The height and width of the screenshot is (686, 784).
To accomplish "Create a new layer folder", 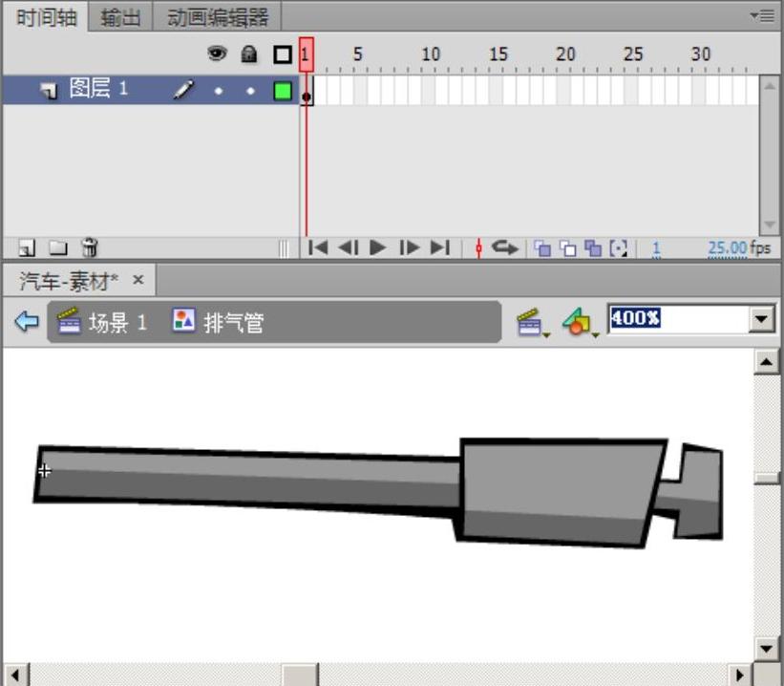I will pyautogui.click(x=58, y=248).
